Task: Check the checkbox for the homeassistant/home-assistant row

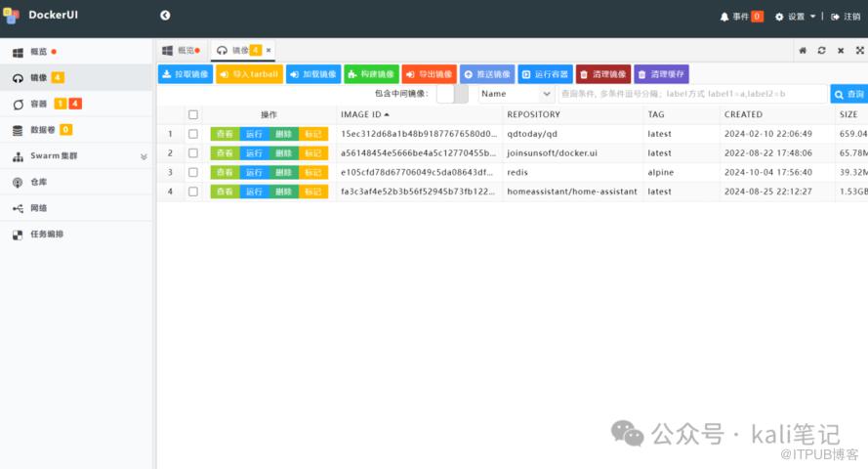Action: (x=193, y=192)
